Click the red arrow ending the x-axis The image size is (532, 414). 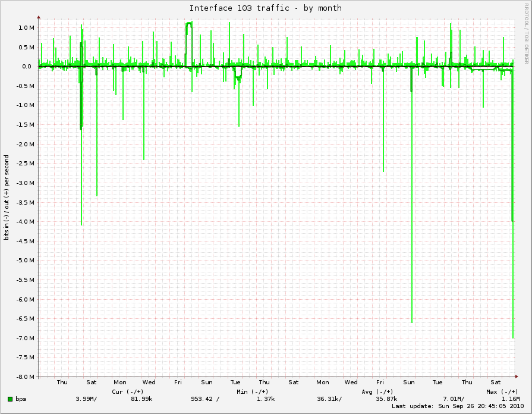click(x=518, y=377)
